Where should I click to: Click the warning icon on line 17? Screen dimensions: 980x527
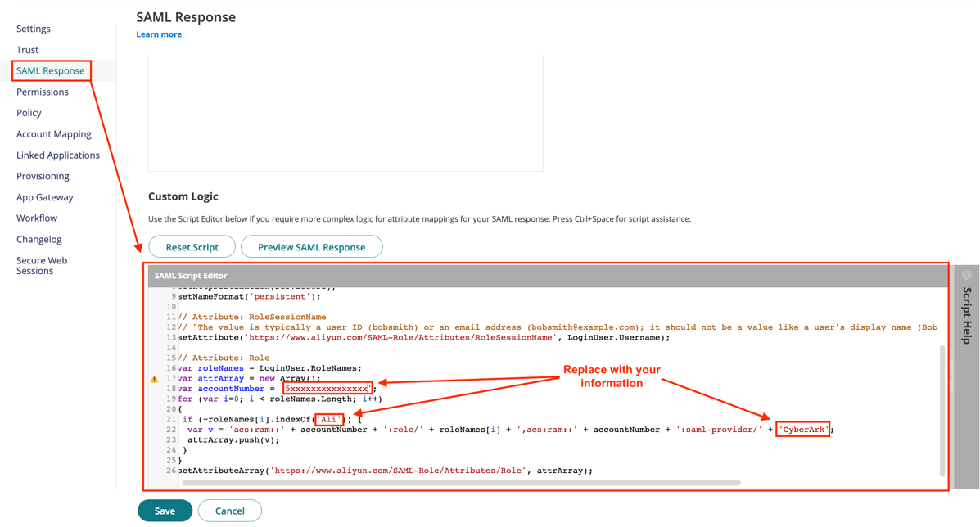click(155, 378)
